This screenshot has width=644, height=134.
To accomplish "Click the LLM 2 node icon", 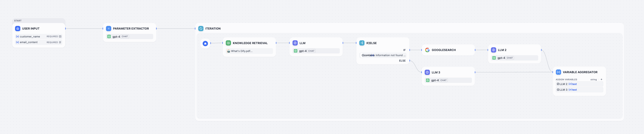I will point(494,50).
